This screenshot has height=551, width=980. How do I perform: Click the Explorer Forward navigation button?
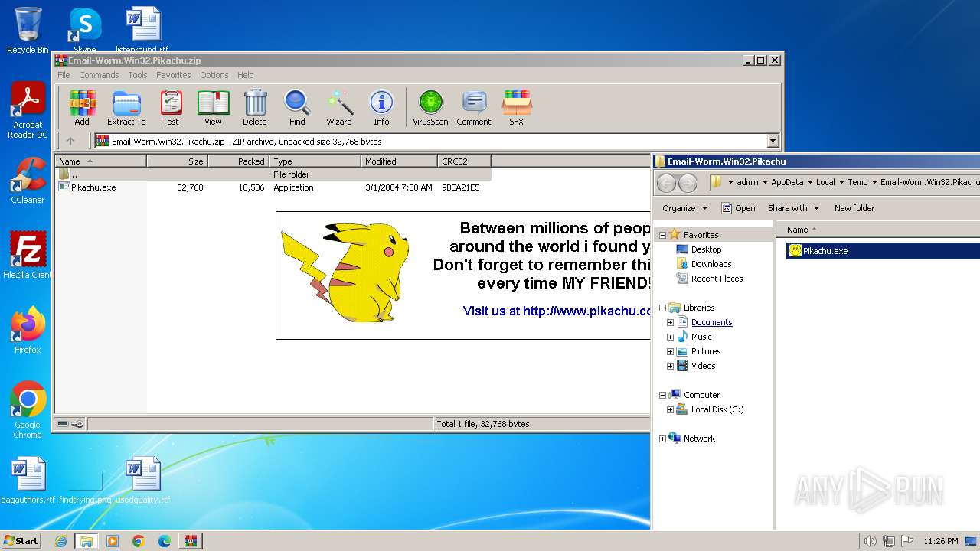click(688, 183)
